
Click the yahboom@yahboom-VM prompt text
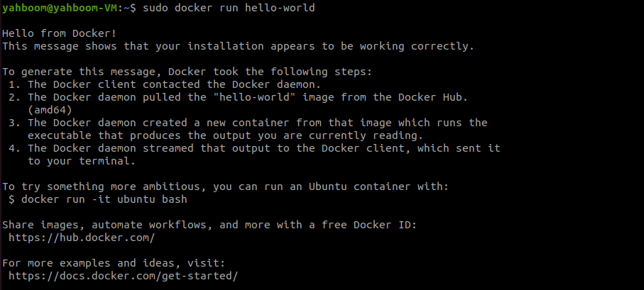pyautogui.click(x=60, y=8)
